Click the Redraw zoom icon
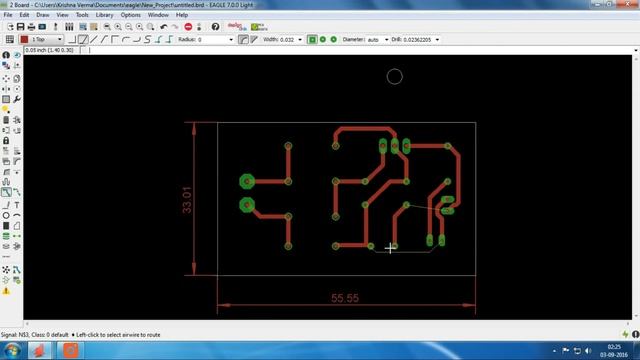The height and width of the screenshot is (360, 640). pyautogui.click(x=140, y=27)
